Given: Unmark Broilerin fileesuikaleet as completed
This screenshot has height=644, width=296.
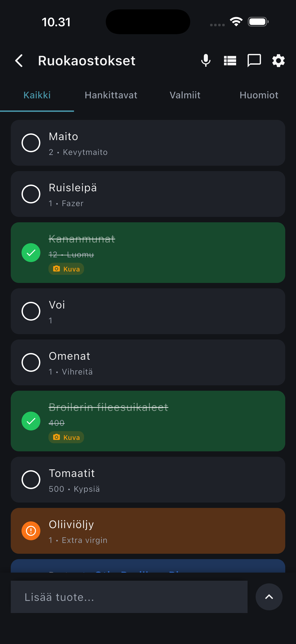Looking at the screenshot, I should [31, 421].
